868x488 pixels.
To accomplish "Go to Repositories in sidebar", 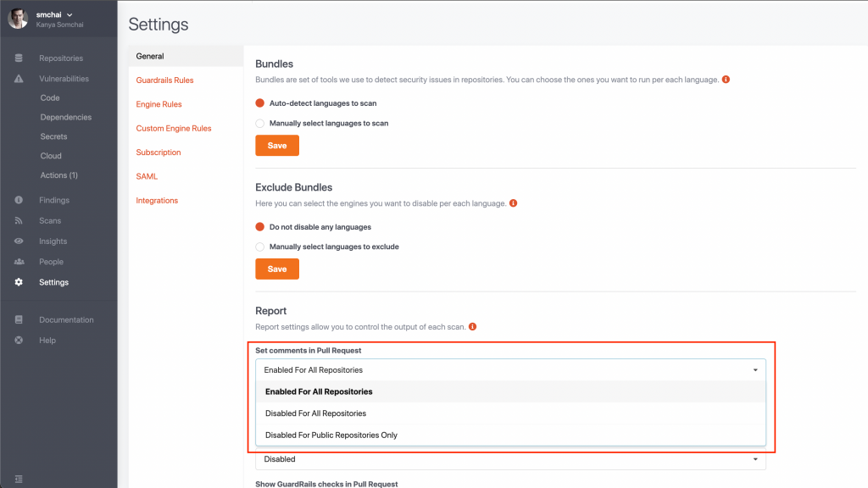I will 61,58.
